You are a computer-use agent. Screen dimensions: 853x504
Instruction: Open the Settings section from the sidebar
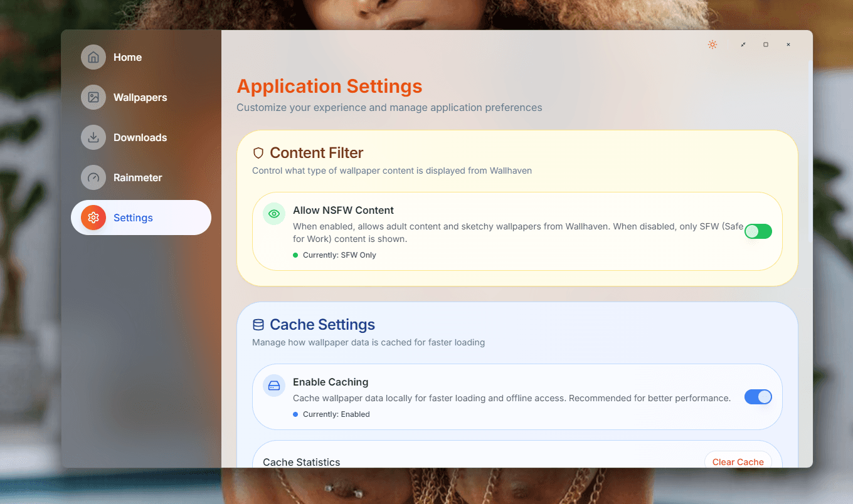[133, 218]
